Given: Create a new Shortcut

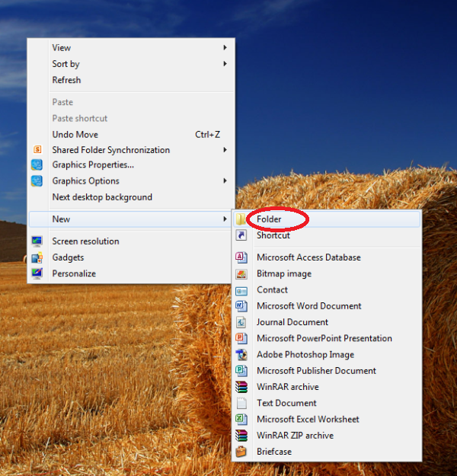Looking at the screenshot, I should (327, 235).
